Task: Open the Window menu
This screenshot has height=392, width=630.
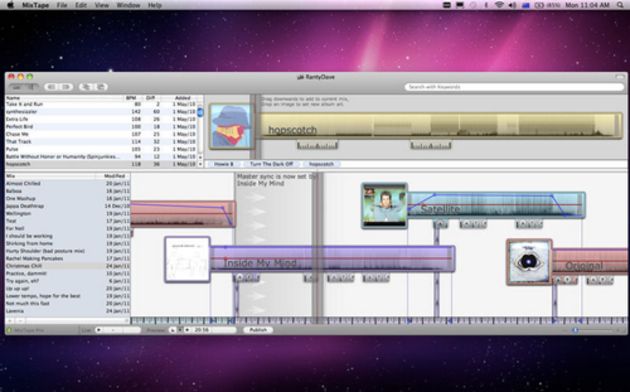Action: [x=128, y=5]
